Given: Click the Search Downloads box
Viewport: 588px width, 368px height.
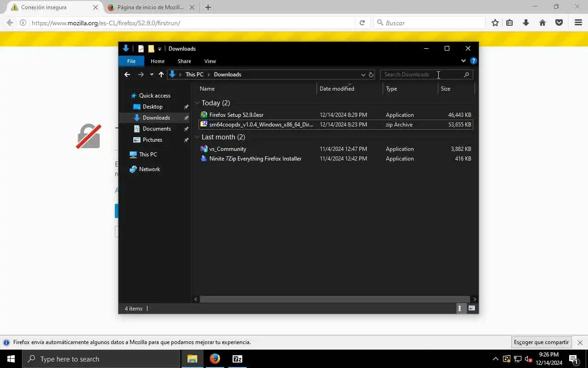Looking at the screenshot, I should (x=426, y=75).
